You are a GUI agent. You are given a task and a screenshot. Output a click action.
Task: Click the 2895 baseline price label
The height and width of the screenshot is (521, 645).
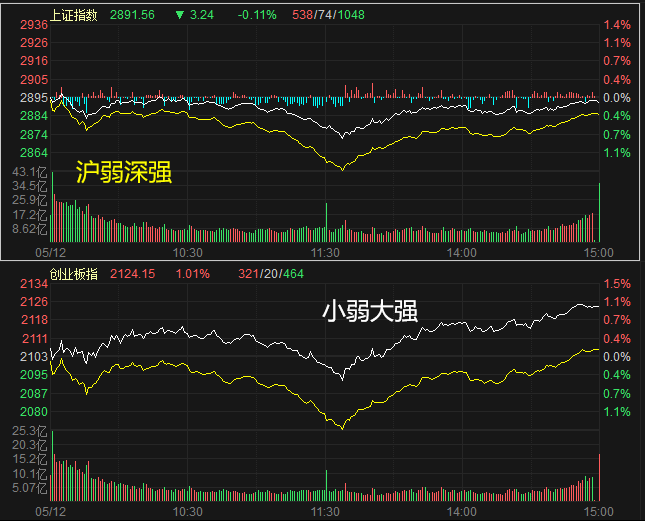tap(34, 98)
